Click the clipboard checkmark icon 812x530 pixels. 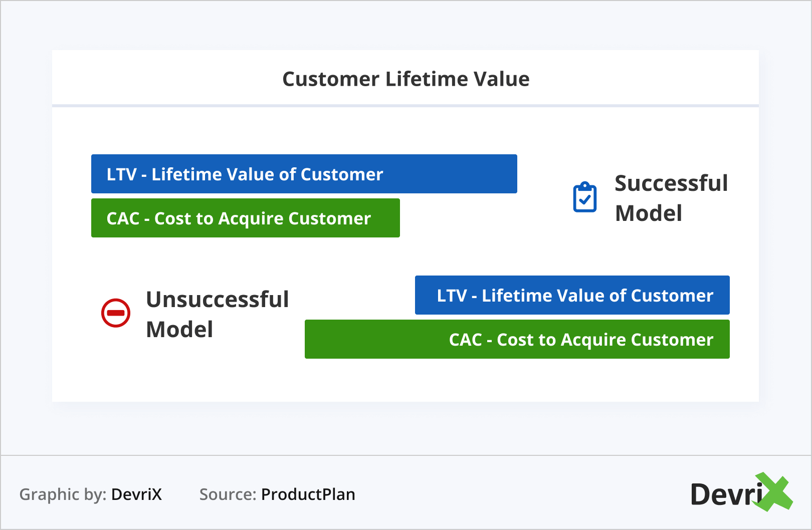point(584,198)
